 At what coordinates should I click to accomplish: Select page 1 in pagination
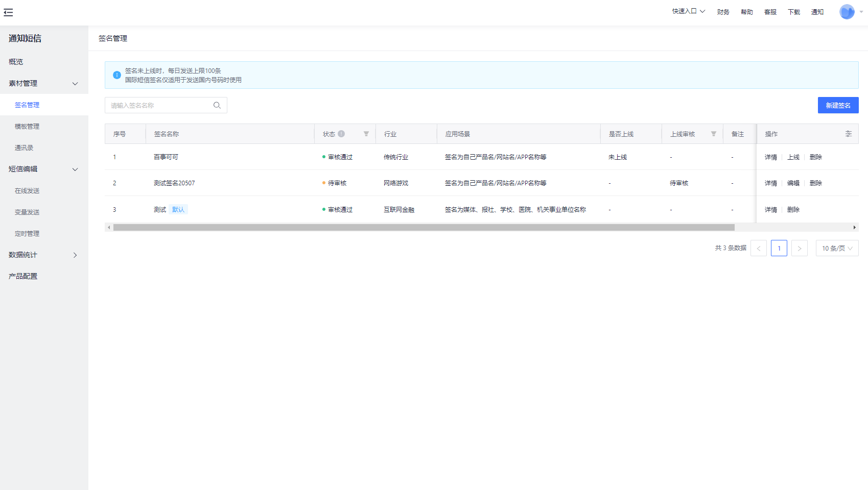779,249
